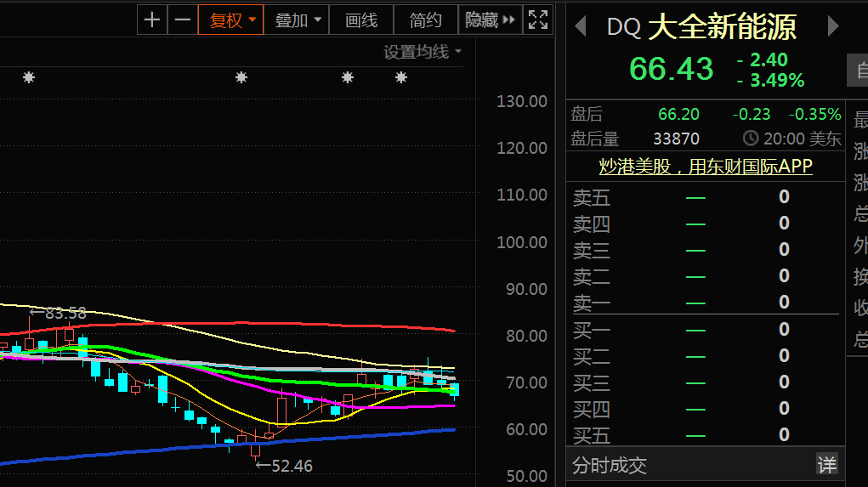Click current price 66.43

click(672, 69)
